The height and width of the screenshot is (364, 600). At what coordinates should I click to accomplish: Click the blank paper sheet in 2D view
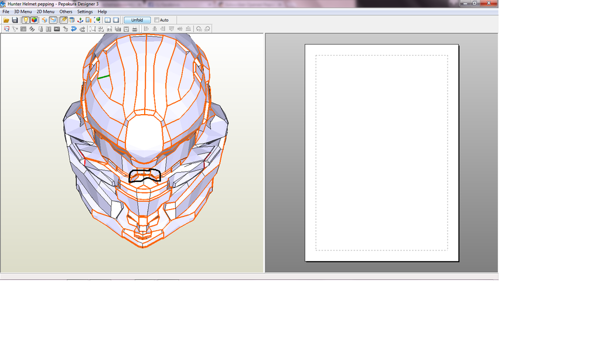tap(382, 153)
